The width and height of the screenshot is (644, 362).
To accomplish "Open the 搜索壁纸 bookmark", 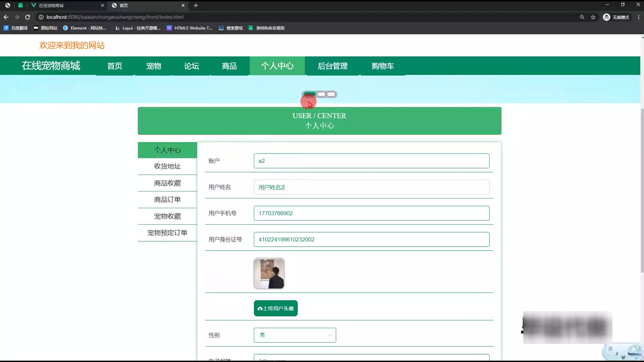I will [231, 28].
